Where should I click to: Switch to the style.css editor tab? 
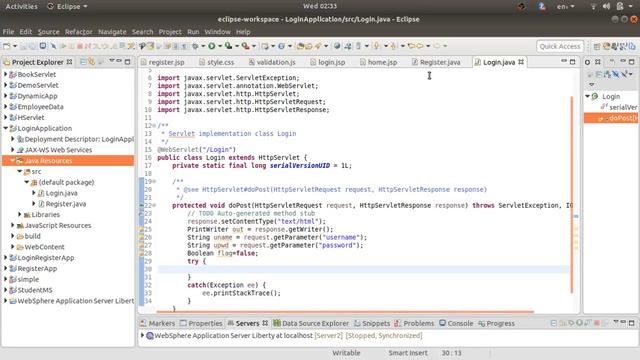pos(217,62)
